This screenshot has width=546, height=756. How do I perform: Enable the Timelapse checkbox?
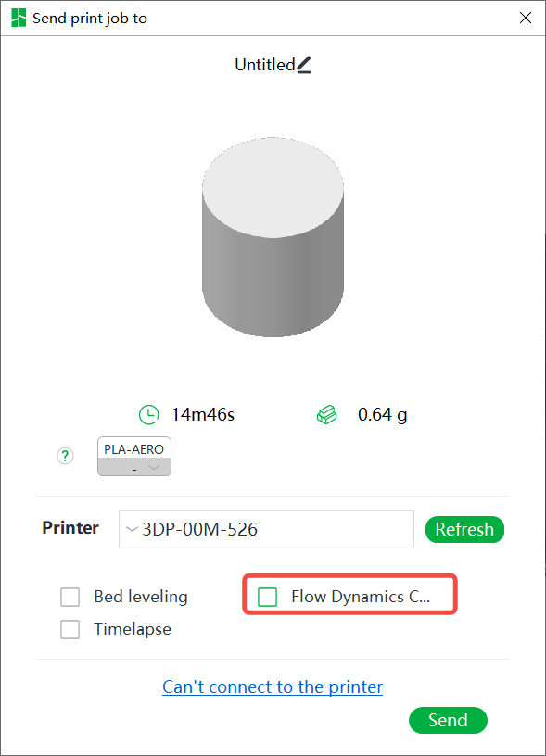[x=70, y=629]
